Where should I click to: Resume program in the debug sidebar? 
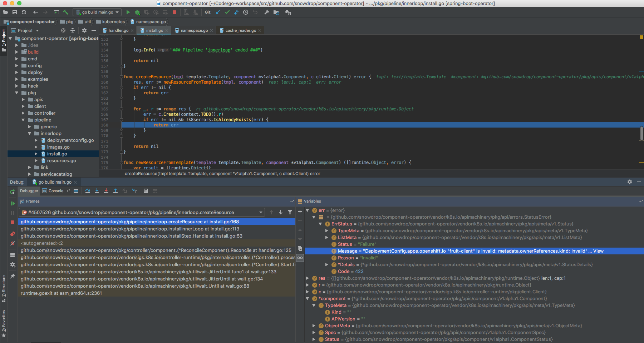[x=13, y=203]
